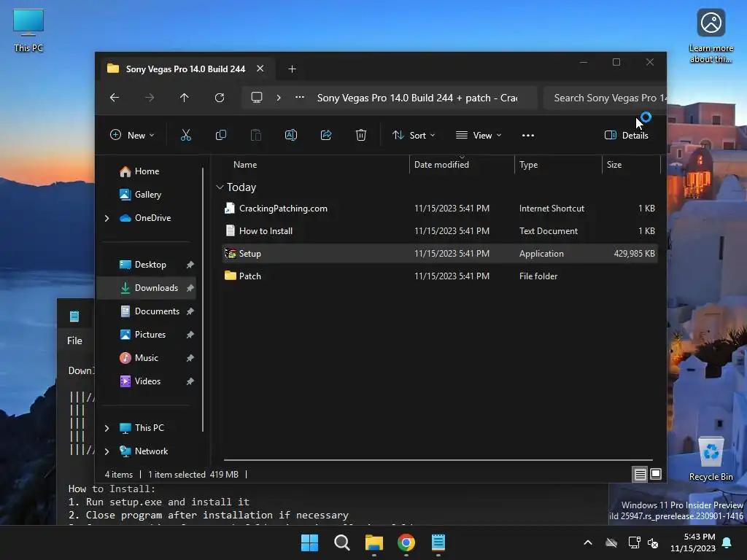The width and height of the screenshot is (747, 560).
Task: Expand hidden path with address bar ellipsis
Action: click(300, 97)
